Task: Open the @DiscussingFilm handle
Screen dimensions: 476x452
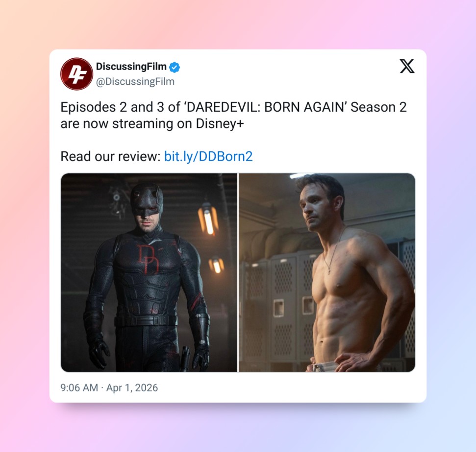Action: [x=135, y=82]
